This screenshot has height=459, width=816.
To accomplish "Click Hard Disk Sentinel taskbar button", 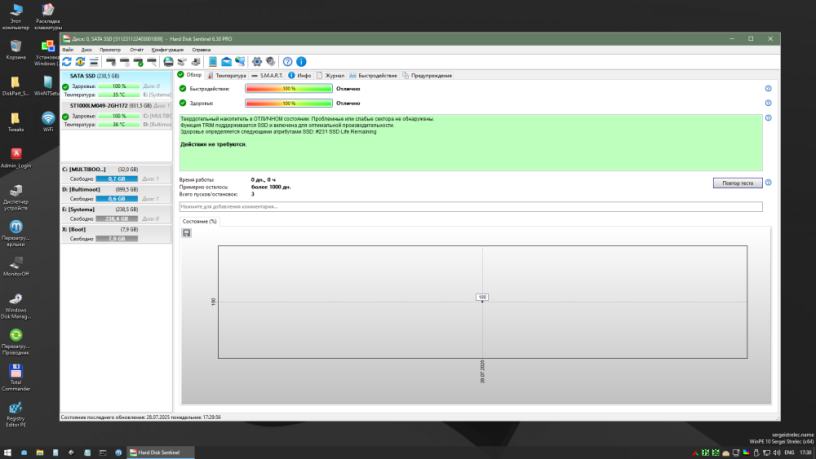I will pyautogui.click(x=161, y=452).
